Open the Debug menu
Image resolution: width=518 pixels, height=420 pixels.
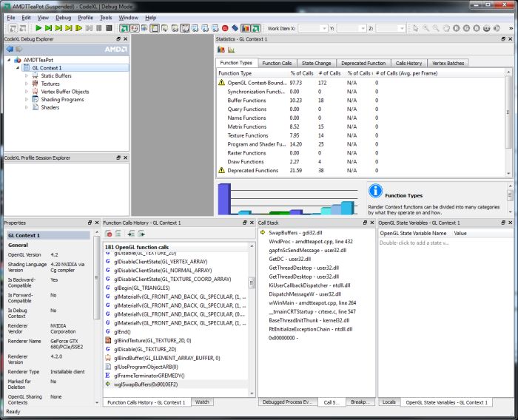[x=63, y=18]
